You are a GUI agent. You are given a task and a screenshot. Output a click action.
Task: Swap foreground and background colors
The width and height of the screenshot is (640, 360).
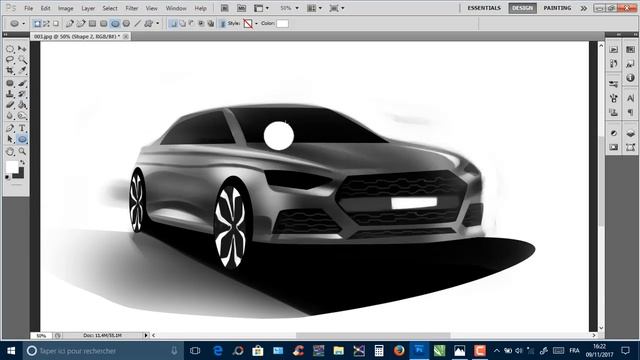pos(22,162)
